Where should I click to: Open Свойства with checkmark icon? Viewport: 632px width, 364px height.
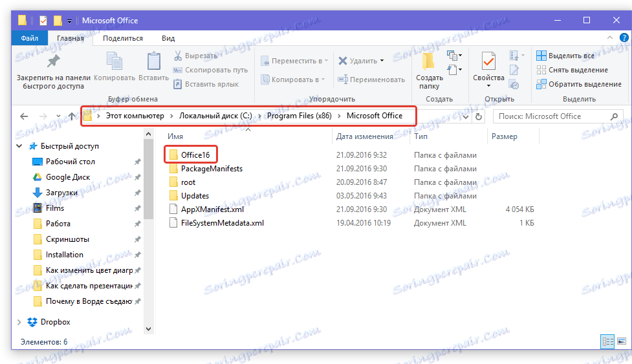[488, 61]
